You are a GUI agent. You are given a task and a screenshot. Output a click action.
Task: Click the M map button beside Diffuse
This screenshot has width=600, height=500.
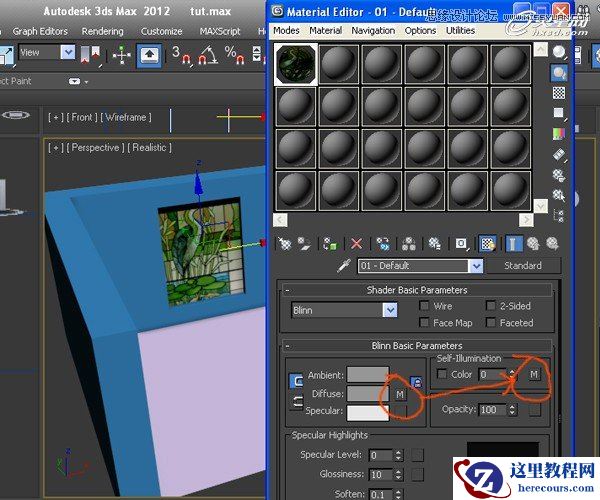click(400, 395)
